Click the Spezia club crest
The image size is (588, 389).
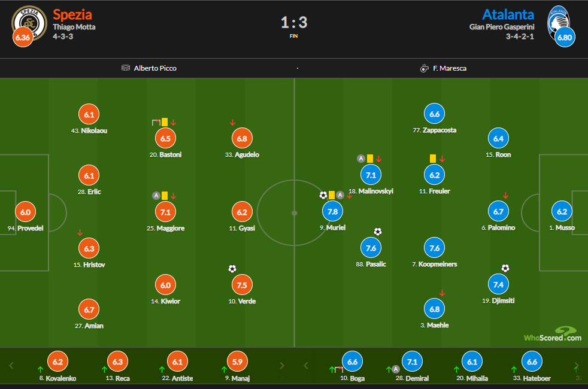[28, 22]
